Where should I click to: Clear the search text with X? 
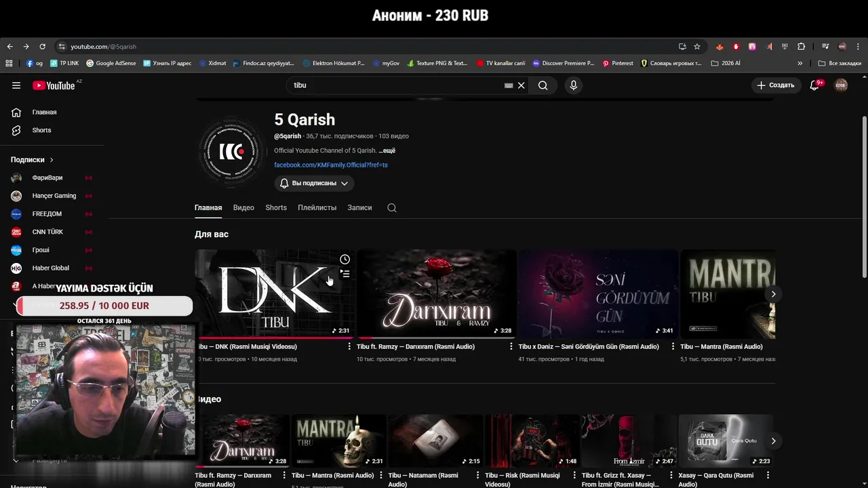tap(521, 85)
